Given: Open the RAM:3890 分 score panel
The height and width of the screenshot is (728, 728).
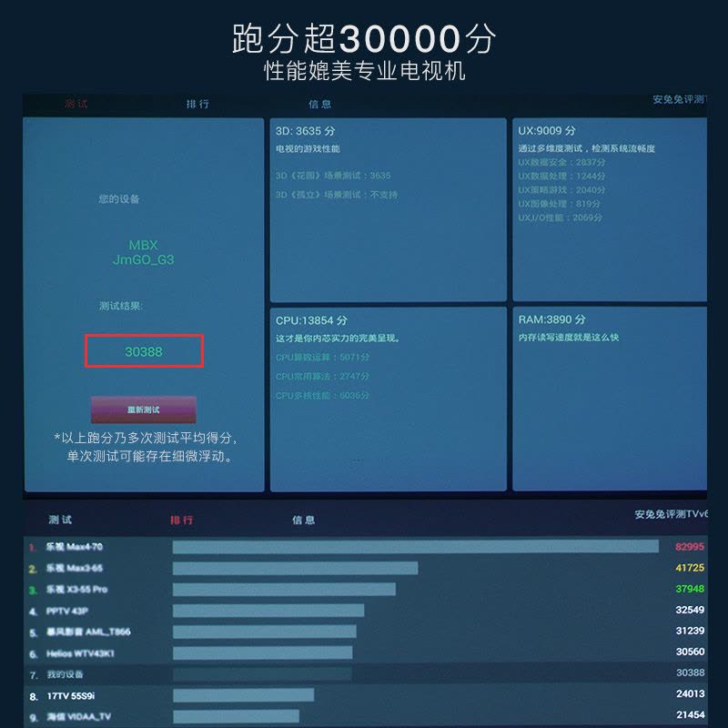Looking at the screenshot, I should coord(610,399).
